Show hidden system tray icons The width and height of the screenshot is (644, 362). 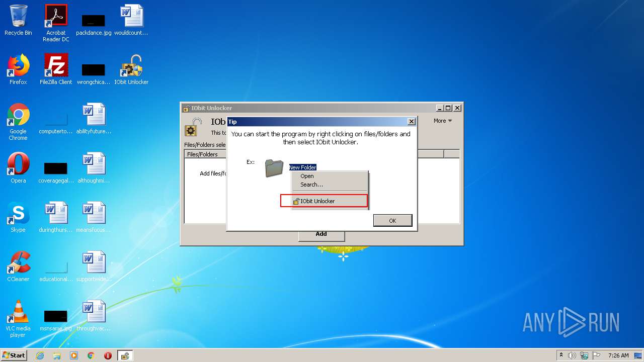(x=561, y=355)
